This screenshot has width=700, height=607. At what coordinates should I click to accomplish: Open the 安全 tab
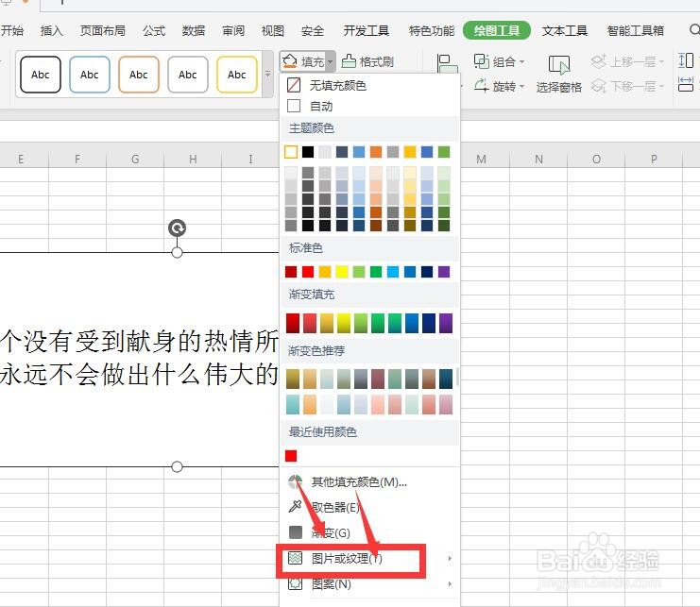point(312,30)
